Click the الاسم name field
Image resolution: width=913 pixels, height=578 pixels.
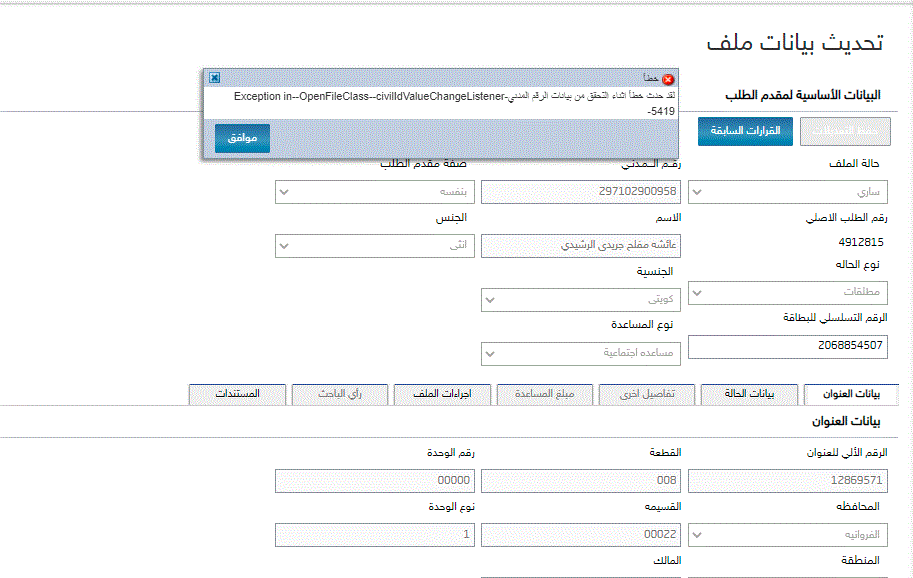(x=581, y=246)
